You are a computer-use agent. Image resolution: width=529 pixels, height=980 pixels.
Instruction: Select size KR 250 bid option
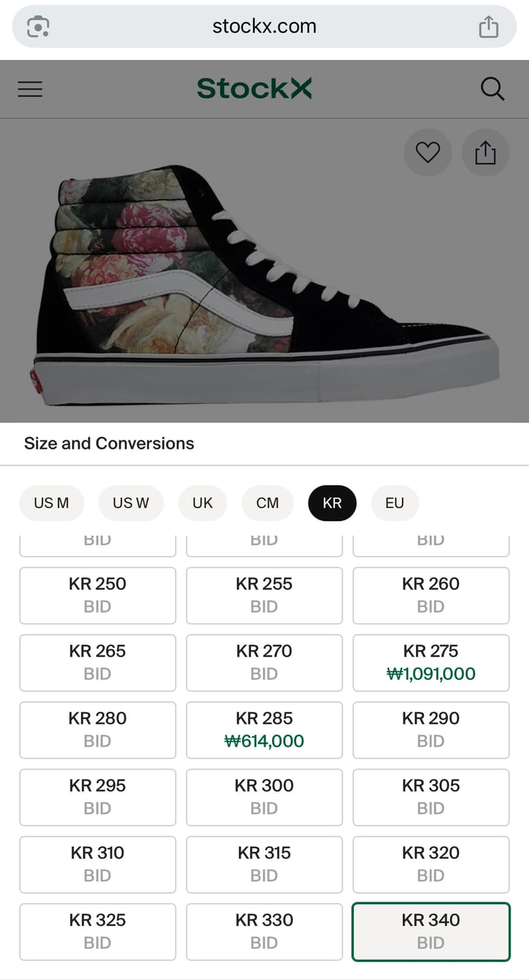click(97, 595)
